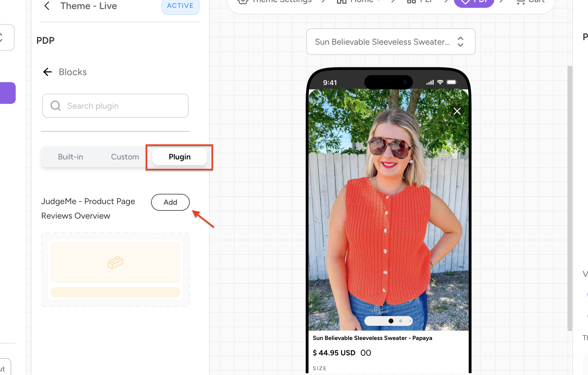Image resolution: width=588 pixels, height=375 pixels.
Task: Click the plugin brick placeholder icon
Action: (x=115, y=262)
